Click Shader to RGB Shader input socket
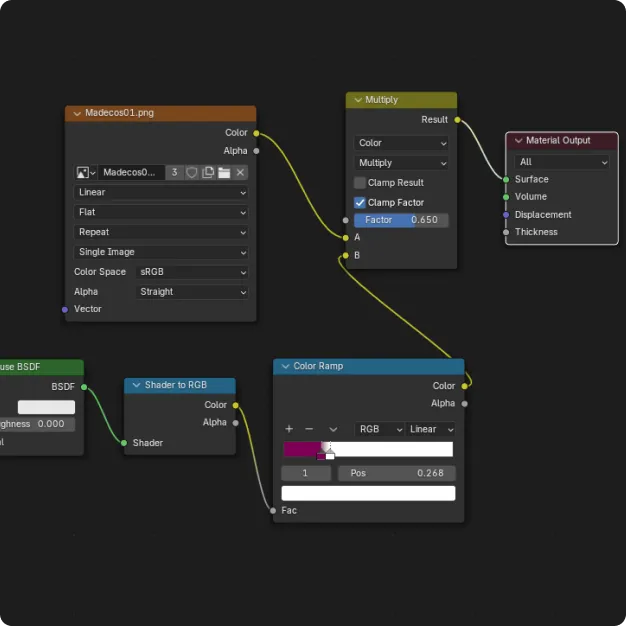Screen dimensions: 626x626 (124, 443)
